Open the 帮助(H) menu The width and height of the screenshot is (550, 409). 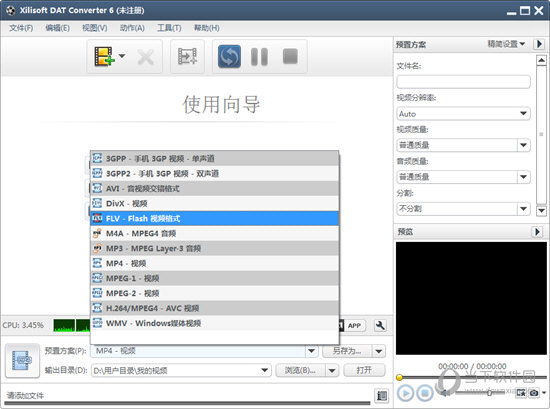pos(207,28)
